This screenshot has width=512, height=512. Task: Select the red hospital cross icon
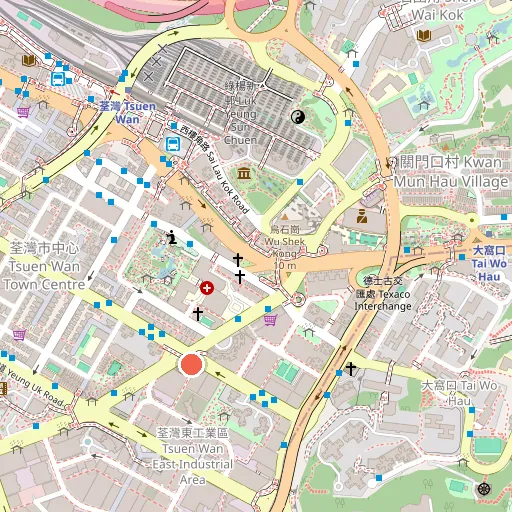[207, 288]
